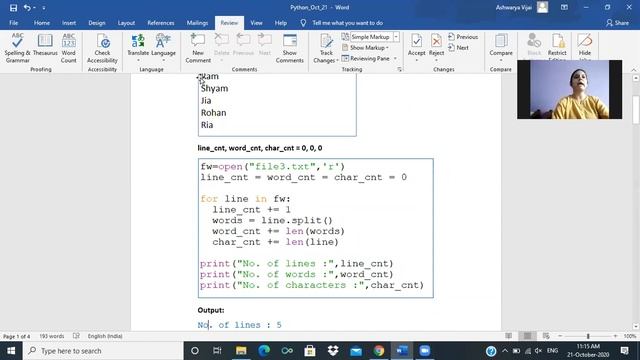This screenshot has height=360, width=640.
Task: Expand the Translate dropdown arrow
Action: tap(138, 60)
